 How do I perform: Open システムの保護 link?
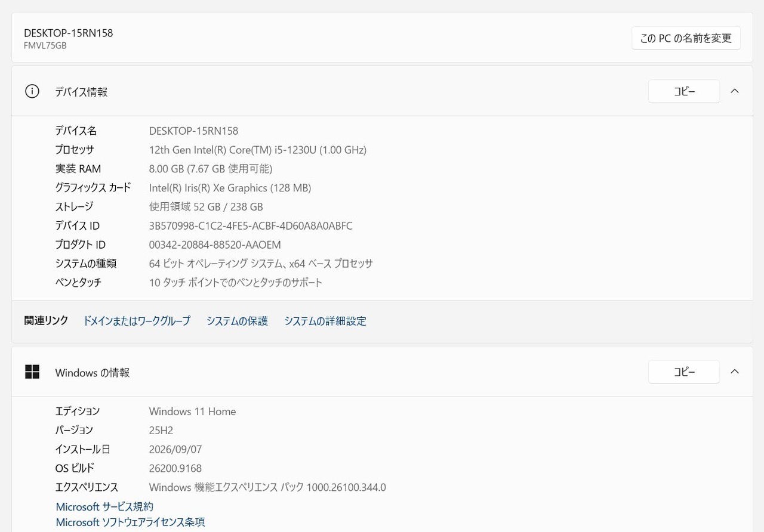tap(237, 321)
